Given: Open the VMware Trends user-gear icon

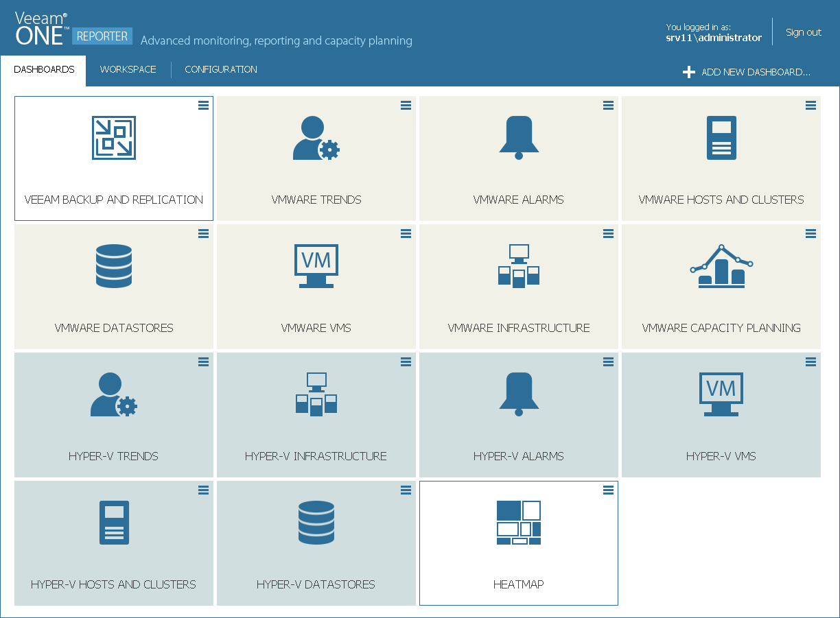Looking at the screenshot, I should (x=316, y=138).
